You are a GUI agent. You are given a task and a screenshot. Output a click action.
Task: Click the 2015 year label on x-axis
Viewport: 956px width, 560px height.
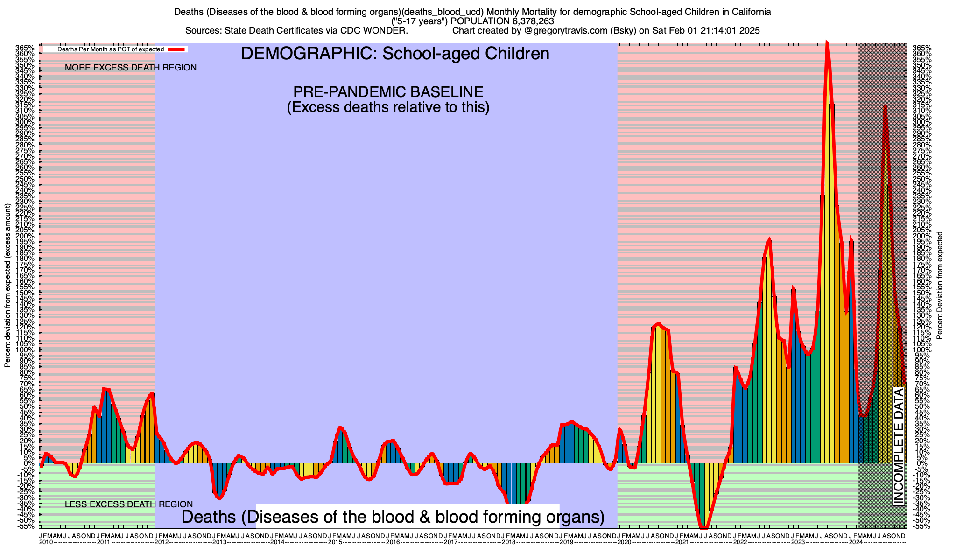[335, 542]
